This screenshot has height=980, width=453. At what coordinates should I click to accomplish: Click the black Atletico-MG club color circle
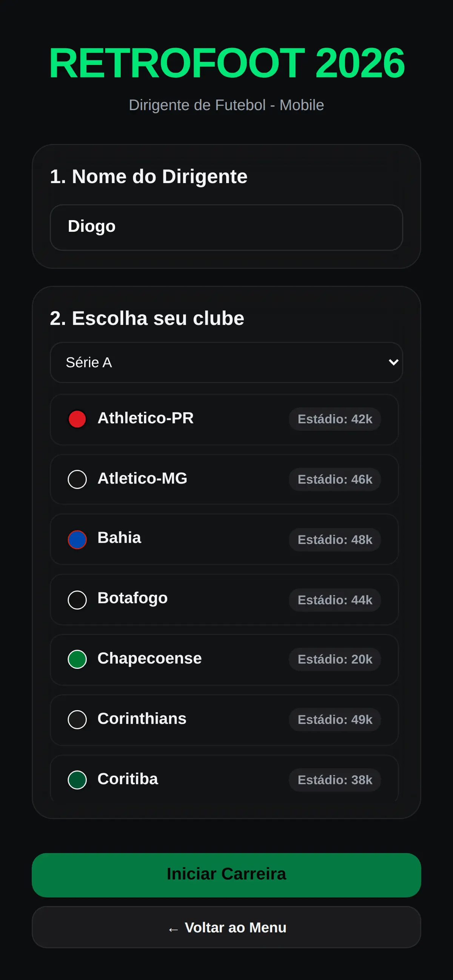pos(77,479)
